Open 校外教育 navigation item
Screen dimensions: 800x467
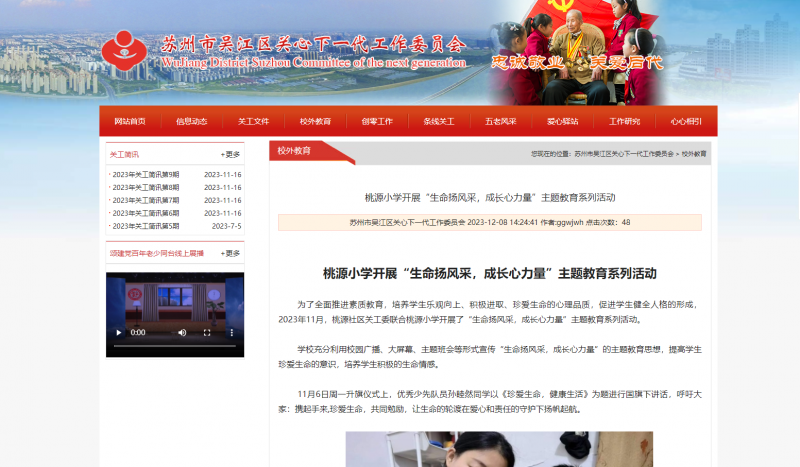point(315,121)
